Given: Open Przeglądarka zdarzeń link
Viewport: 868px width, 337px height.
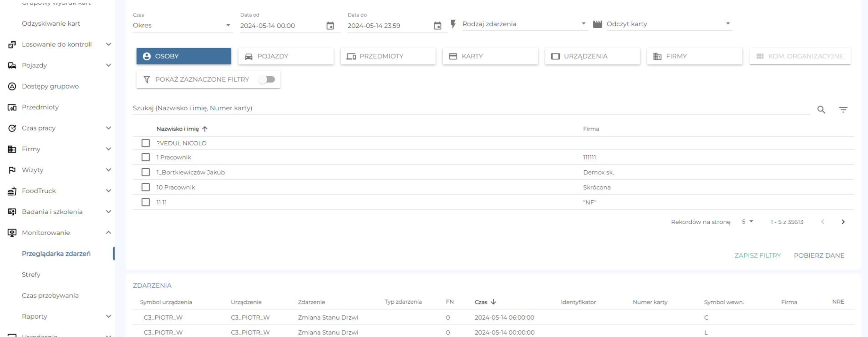Looking at the screenshot, I should click(x=56, y=254).
